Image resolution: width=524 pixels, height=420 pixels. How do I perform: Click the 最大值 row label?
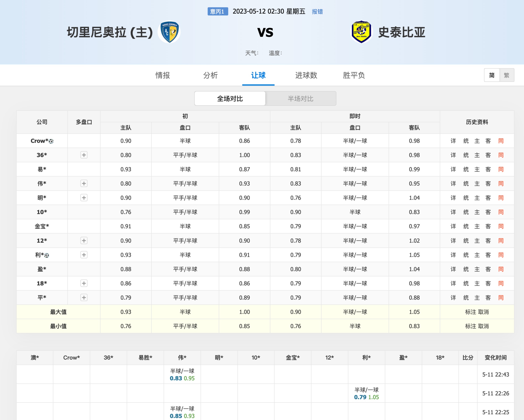click(x=58, y=312)
